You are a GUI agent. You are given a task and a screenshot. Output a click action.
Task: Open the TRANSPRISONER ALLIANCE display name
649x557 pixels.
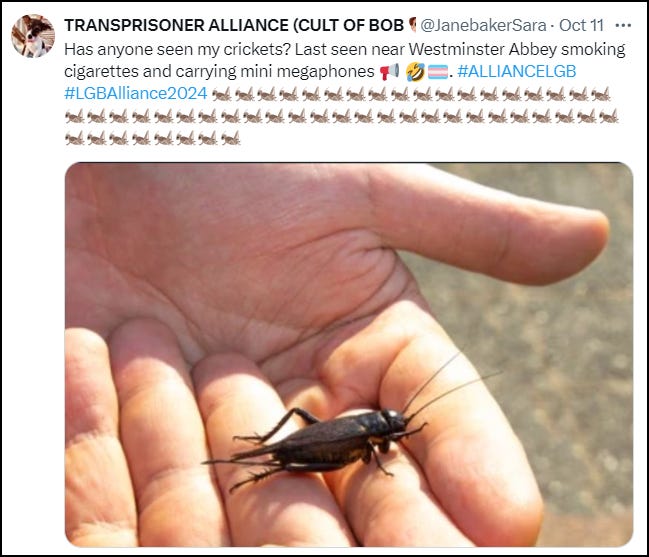coord(234,26)
